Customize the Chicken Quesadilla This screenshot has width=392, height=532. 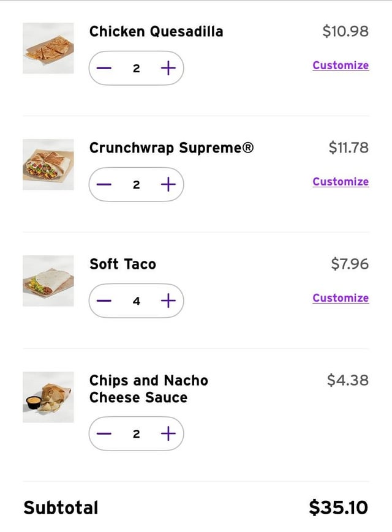point(341,66)
